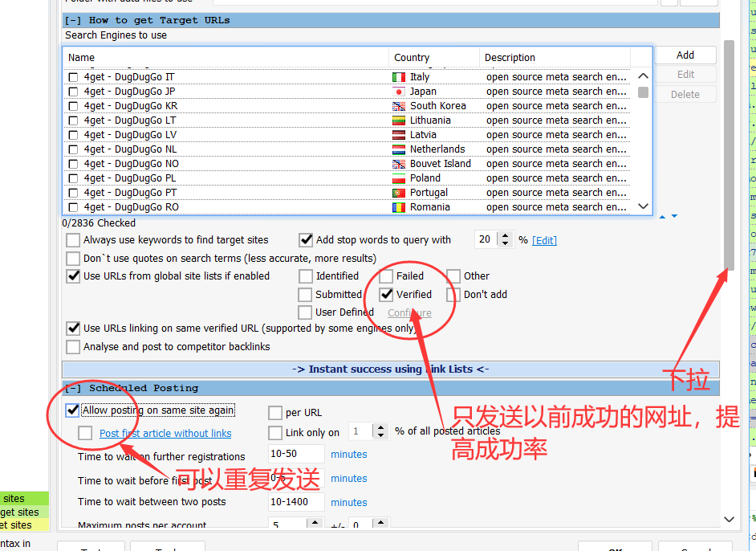The image size is (756, 551).
Task: Collapse the How to get Target URLs section
Action: 71,19
